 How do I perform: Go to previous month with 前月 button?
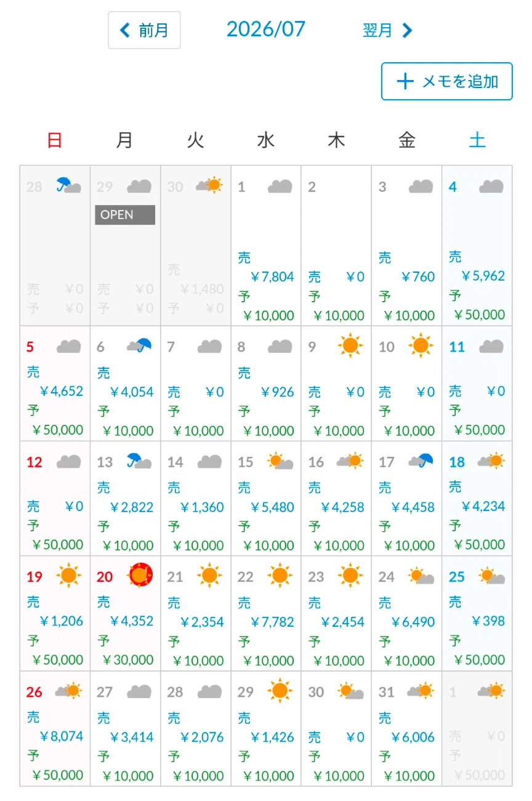click(144, 30)
